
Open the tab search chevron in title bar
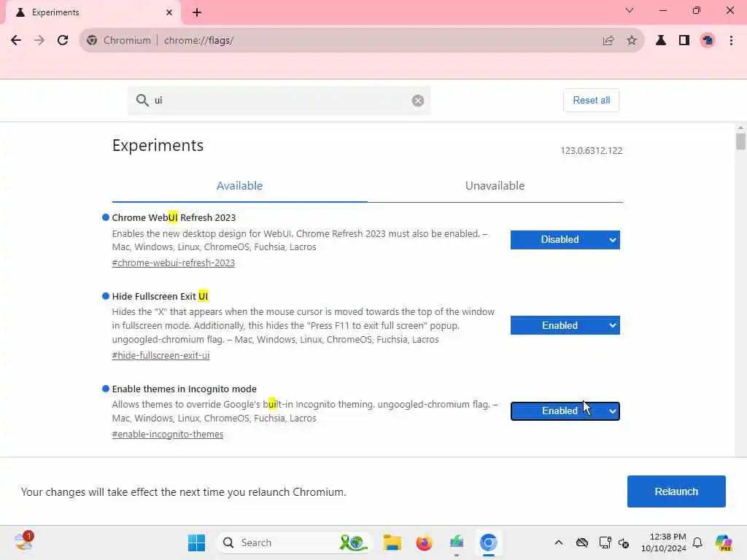[630, 10]
